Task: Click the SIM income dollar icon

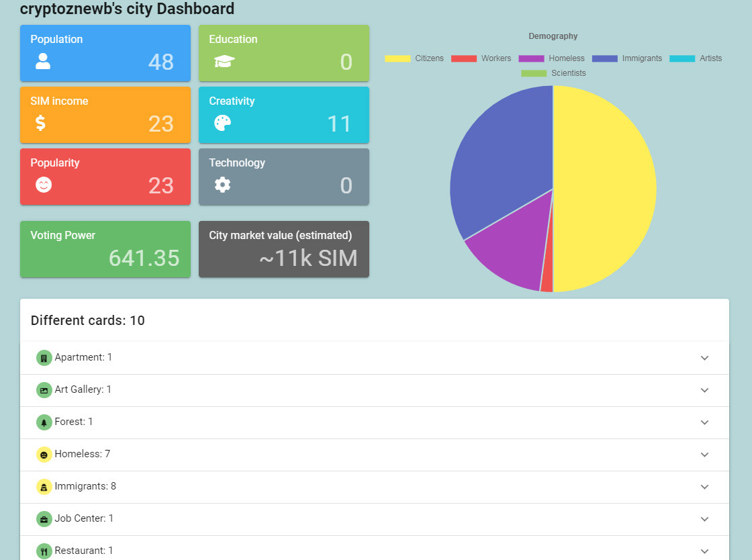Action: pyautogui.click(x=41, y=123)
